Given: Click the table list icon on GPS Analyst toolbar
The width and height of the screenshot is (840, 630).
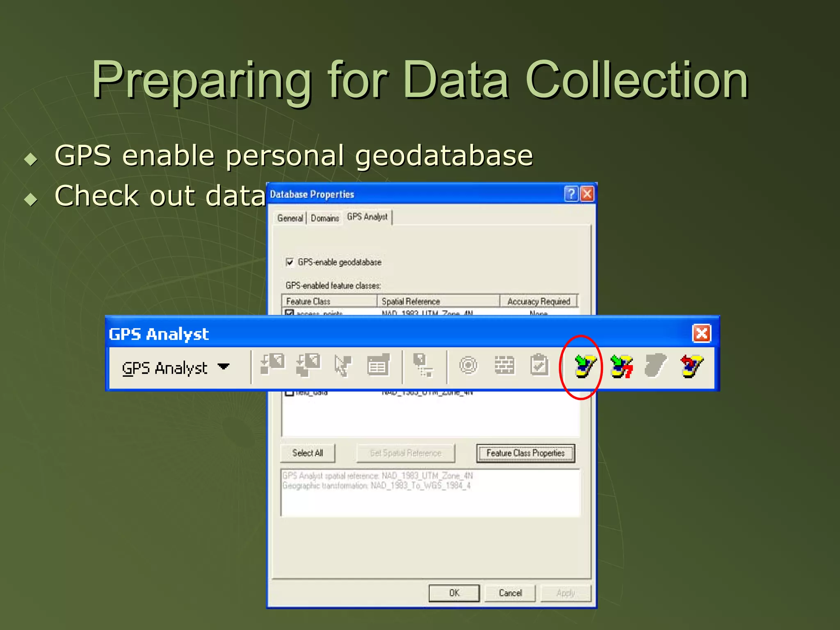Looking at the screenshot, I should coord(378,365).
